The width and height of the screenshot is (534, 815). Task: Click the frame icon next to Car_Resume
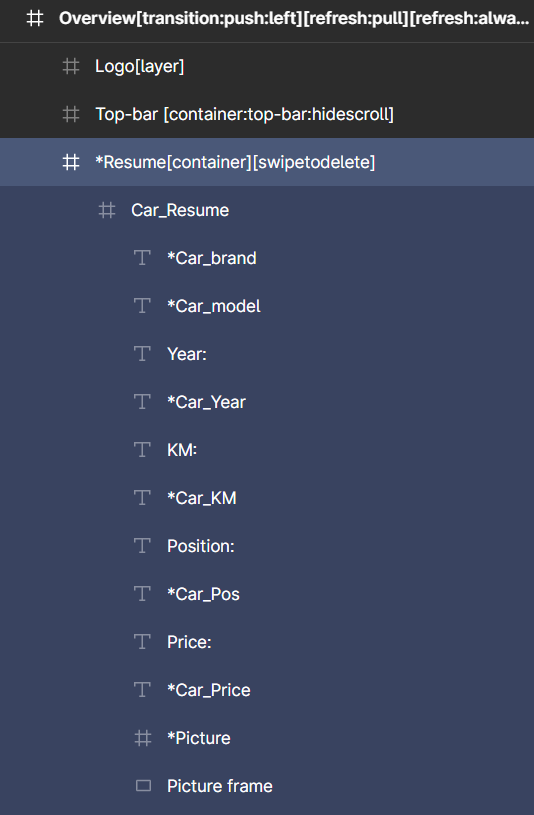coord(107,210)
